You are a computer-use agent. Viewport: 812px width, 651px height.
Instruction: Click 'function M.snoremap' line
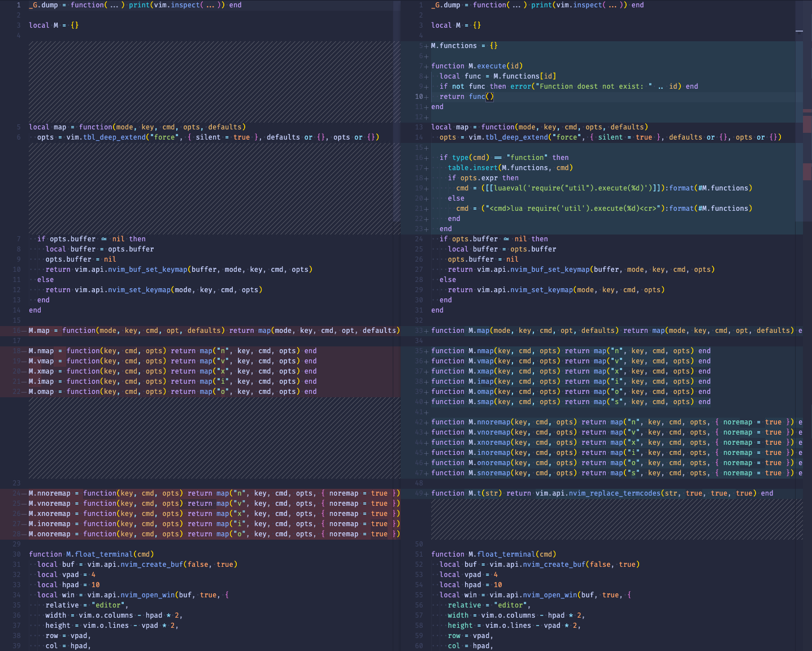616,473
